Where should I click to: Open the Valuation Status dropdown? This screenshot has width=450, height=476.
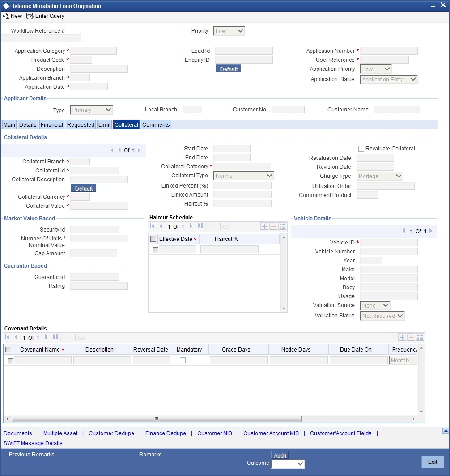click(382, 316)
